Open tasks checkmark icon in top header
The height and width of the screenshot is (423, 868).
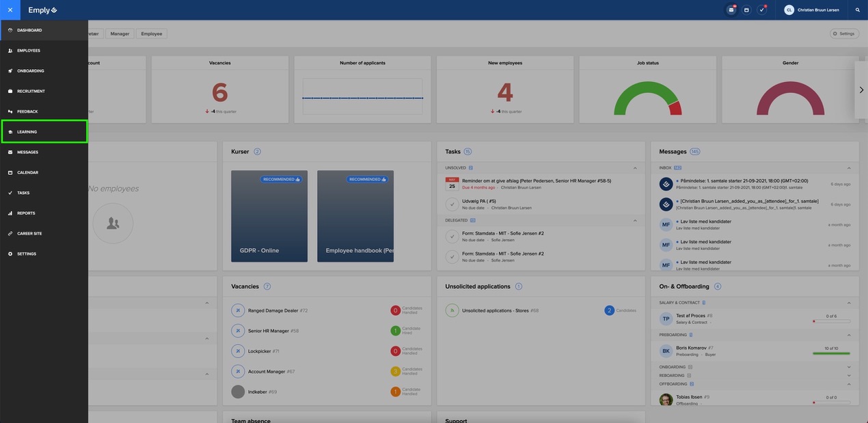coord(761,10)
